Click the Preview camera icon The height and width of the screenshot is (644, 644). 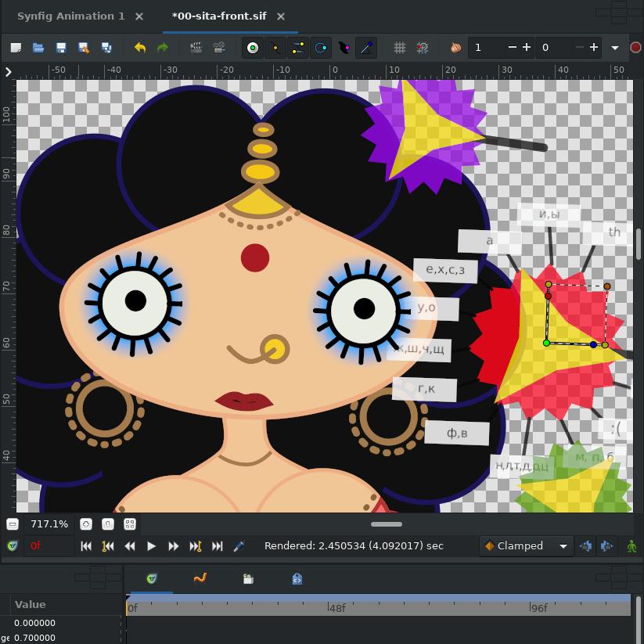click(219, 48)
